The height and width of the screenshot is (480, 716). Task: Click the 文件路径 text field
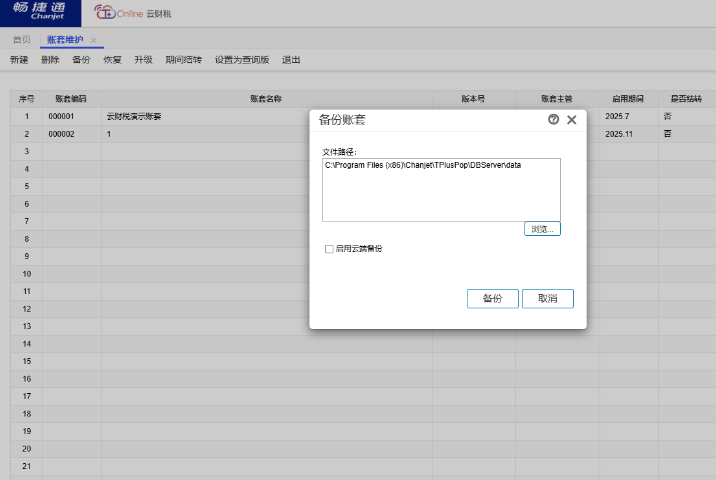click(440, 188)
